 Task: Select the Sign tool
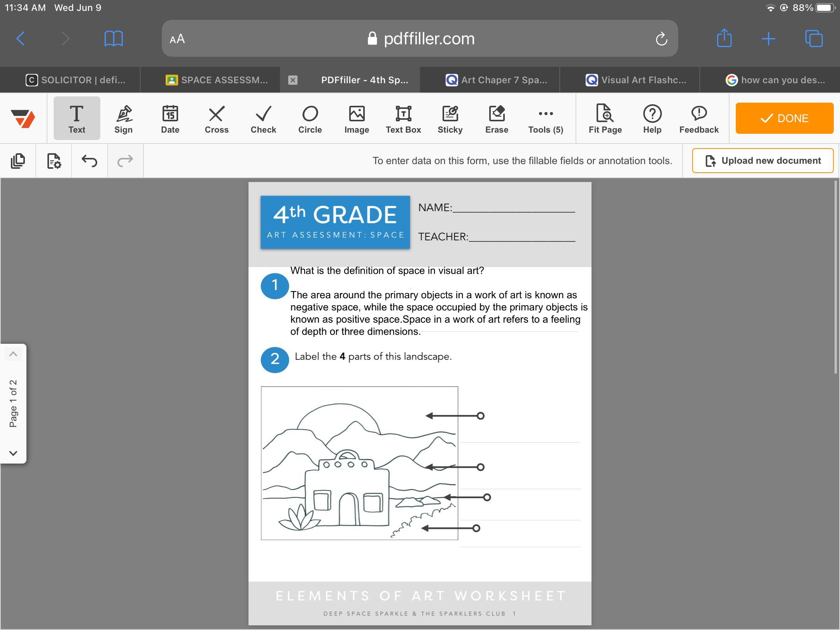tap(123, 118)
